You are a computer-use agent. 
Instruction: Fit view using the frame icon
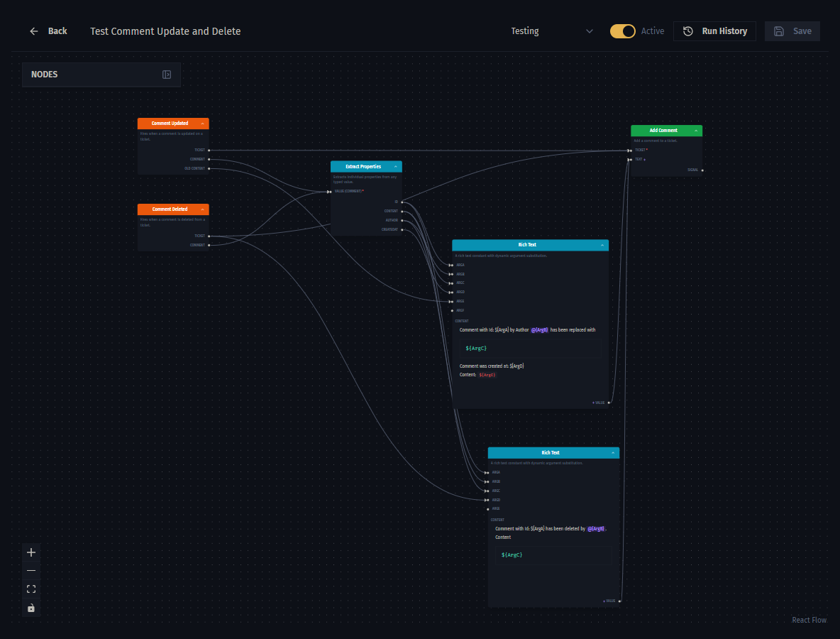pyautogui.click(x=31, y=589)
